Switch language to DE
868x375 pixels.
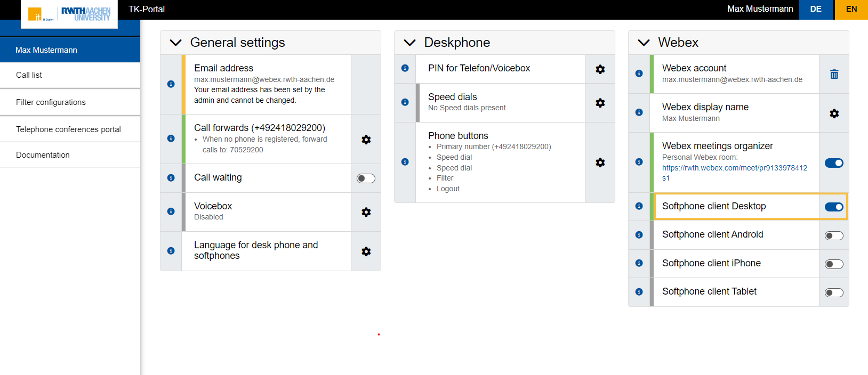816,9
